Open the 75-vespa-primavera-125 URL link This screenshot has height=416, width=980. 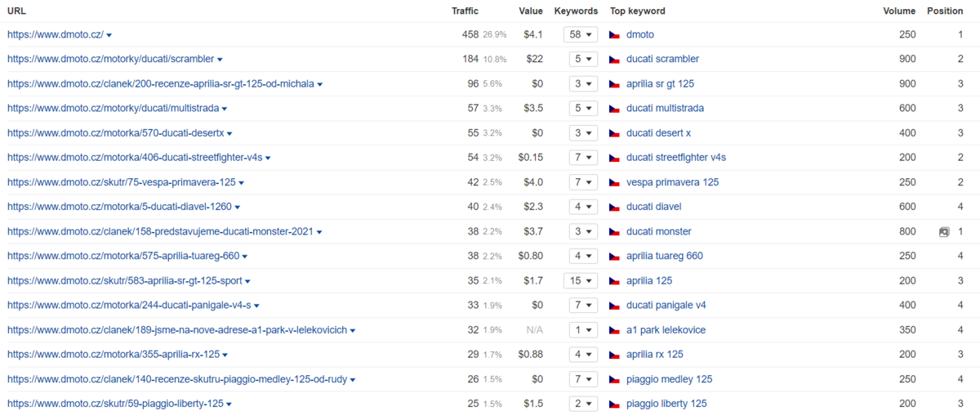122,182
